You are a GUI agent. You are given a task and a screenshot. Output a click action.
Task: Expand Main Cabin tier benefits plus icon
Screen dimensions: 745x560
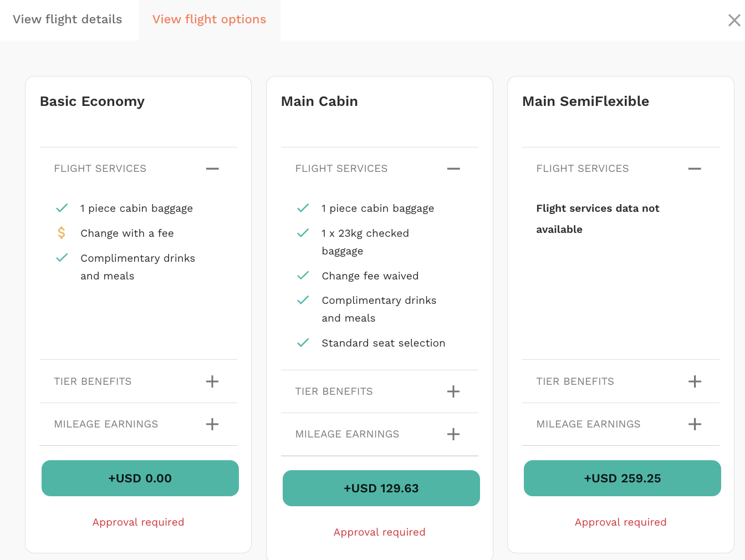[x=453, y=391]
